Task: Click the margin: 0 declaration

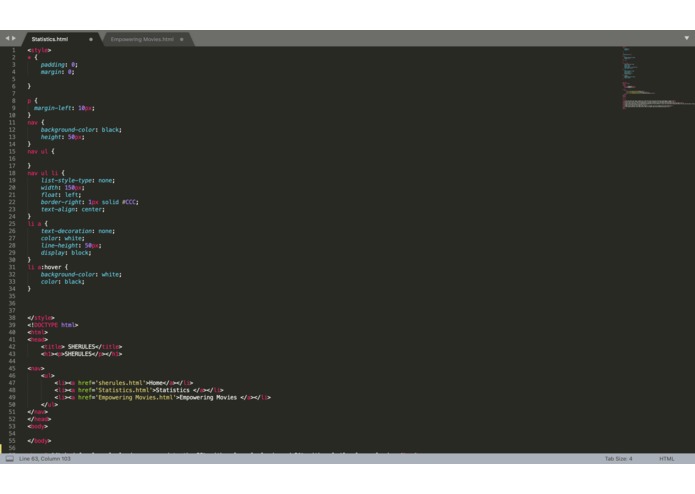Action: point(58,72)
